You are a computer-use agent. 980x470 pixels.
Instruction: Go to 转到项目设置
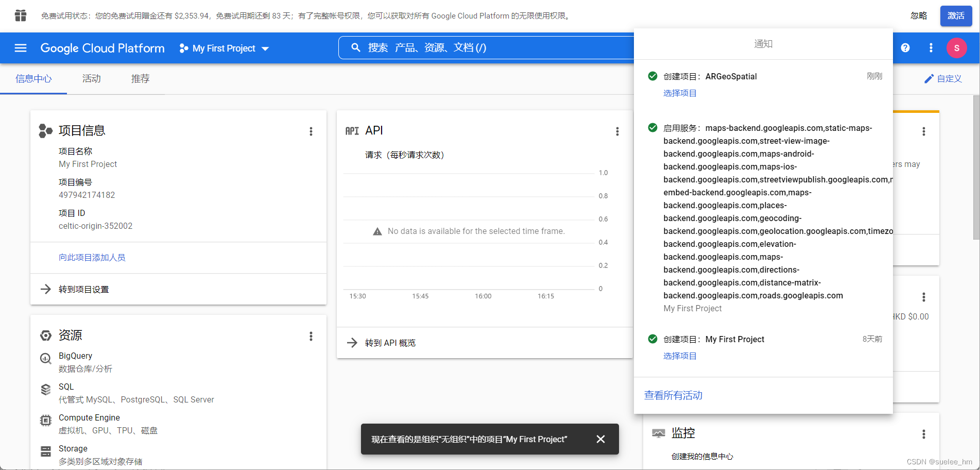[83, 289]
